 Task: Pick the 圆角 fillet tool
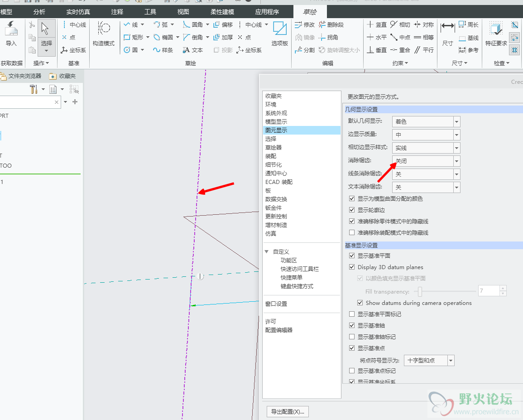click(x=193, y=25)
